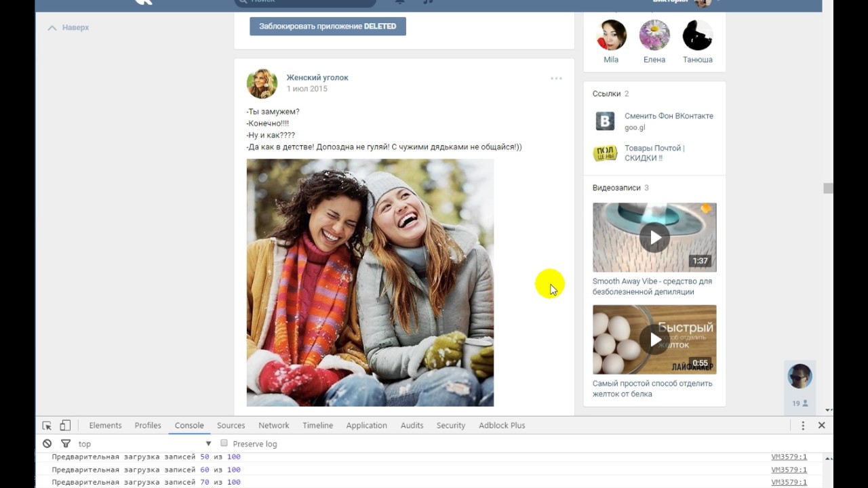Click the inspect element picker icon
868x488 pixels.
tap(47, 426)
